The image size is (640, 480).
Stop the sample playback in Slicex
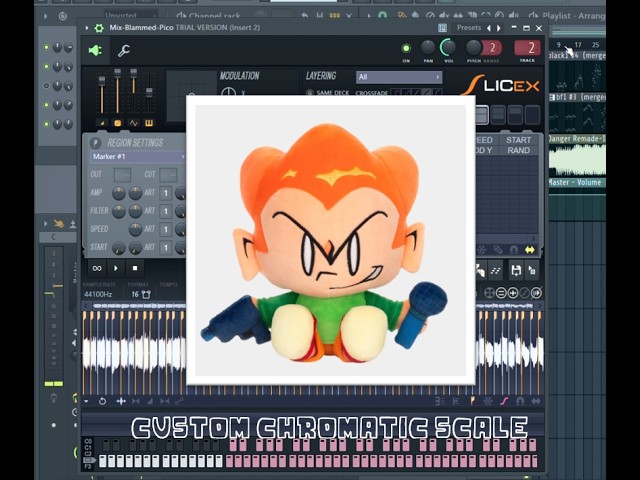coord(135,268)
